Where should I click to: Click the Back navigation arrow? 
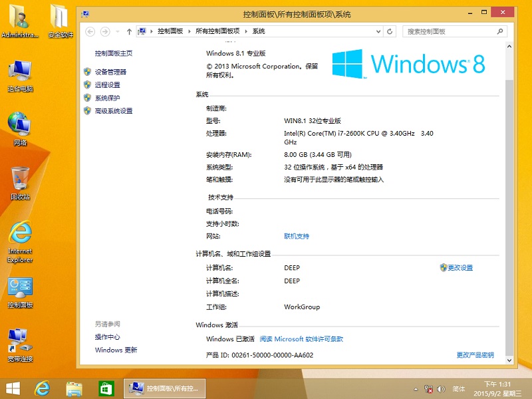[x=90, y=31]
